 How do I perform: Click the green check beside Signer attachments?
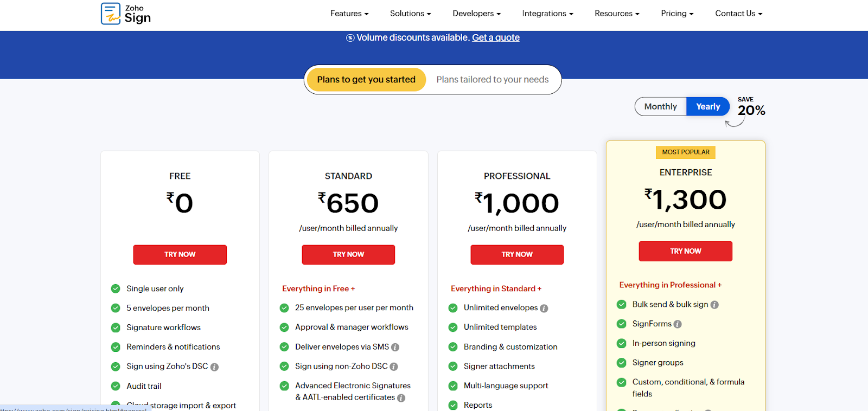453,367
